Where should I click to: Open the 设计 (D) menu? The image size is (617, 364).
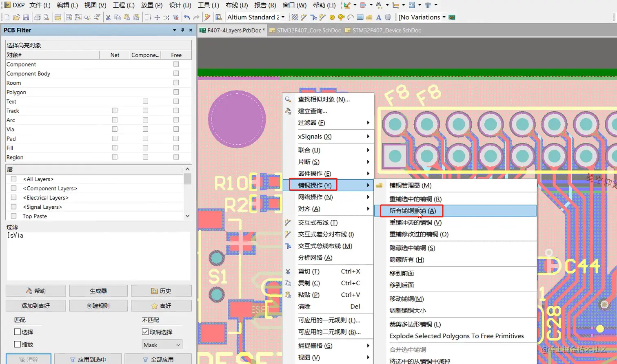tap(180, 5)
